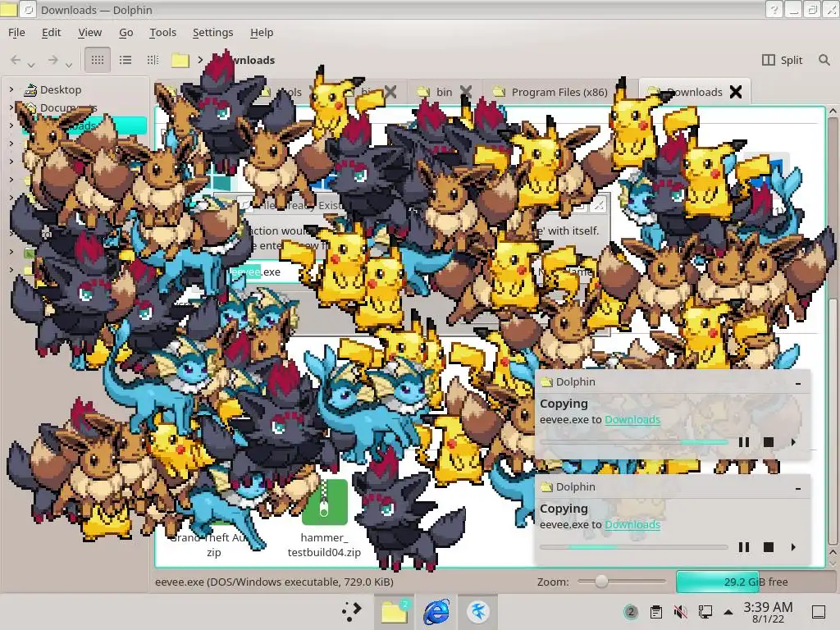840x630 pixels.
Task: Switch to Compact view mode
Action: [126, 60]
